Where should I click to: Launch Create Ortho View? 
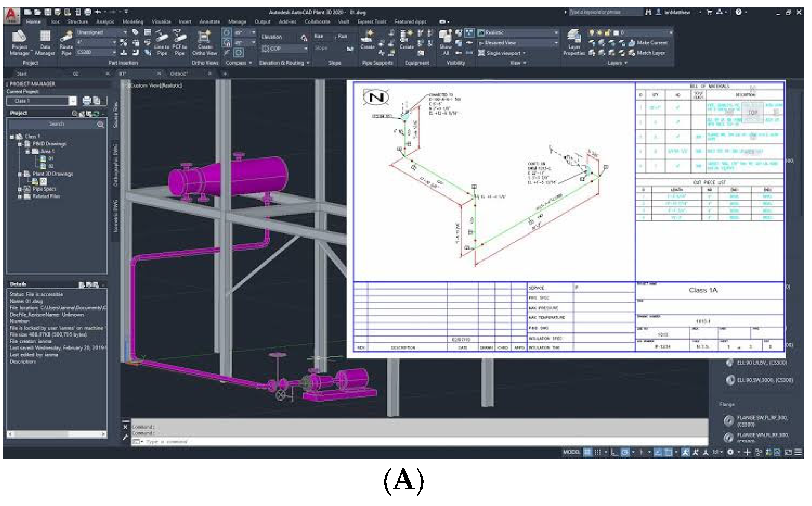pos(205,43)
